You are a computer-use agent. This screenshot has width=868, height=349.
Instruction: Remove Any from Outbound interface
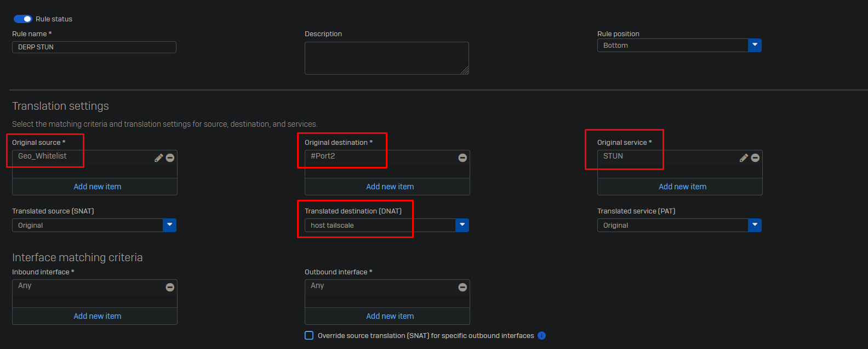[462, 288]
